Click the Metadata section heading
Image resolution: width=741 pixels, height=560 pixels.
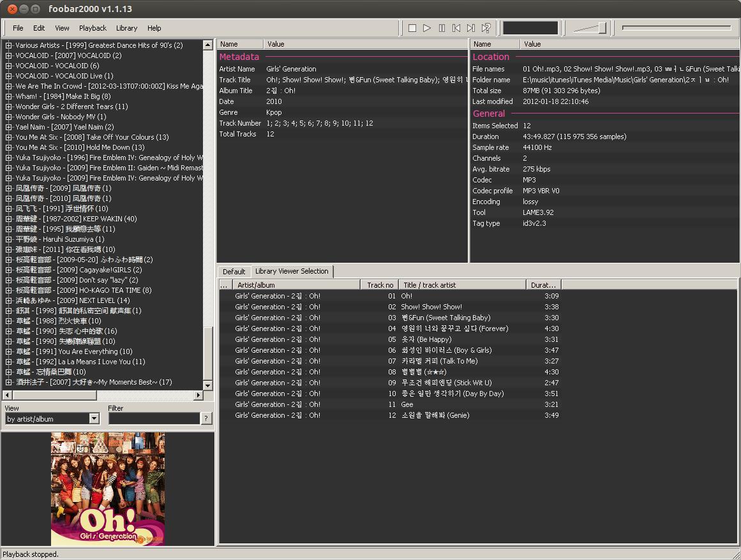click(x=239, y=57)
